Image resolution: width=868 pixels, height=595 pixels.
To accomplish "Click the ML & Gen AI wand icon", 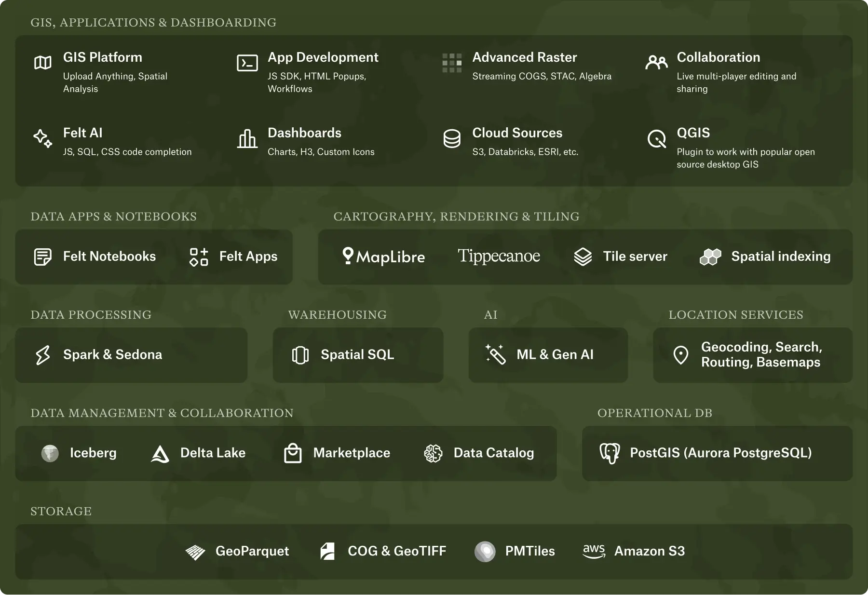I will pos(496,354).
